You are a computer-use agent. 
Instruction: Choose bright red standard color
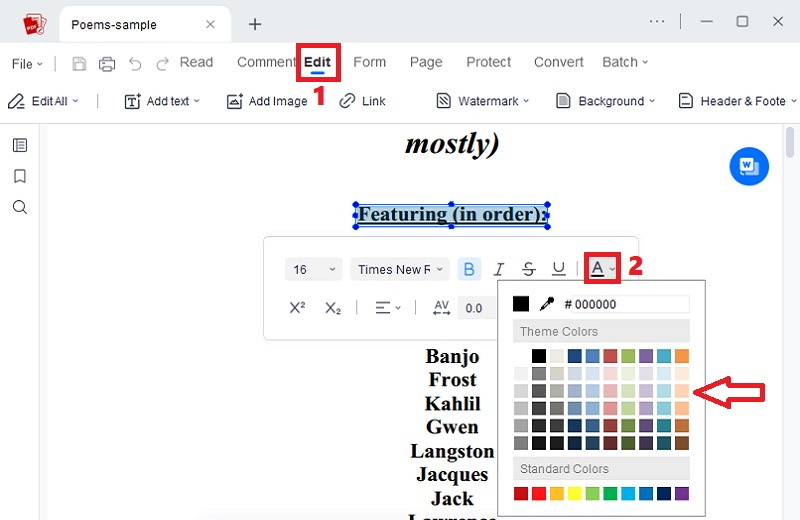[x=539, y=493]
